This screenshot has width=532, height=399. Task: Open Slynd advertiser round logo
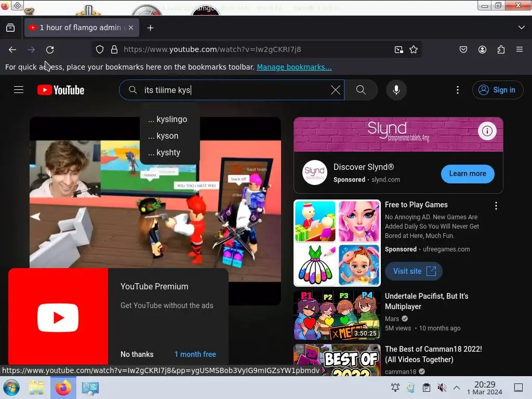(x=314, y=172)
